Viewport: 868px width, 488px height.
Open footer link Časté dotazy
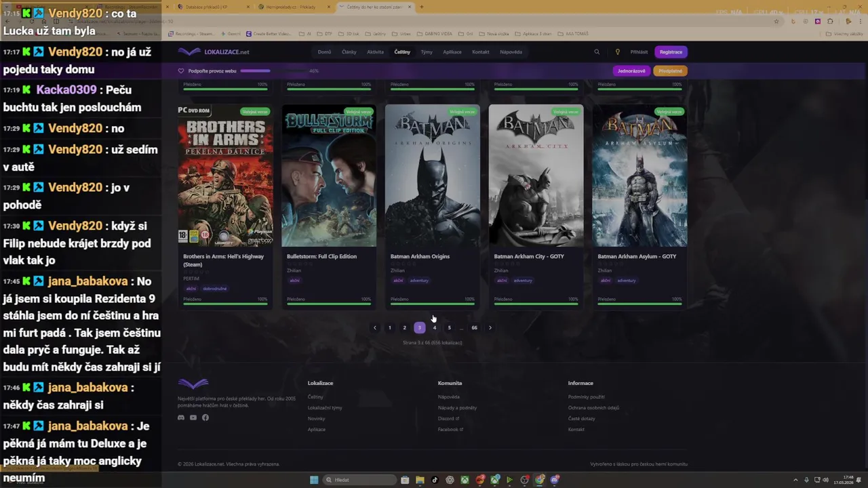tap(581, 419)
